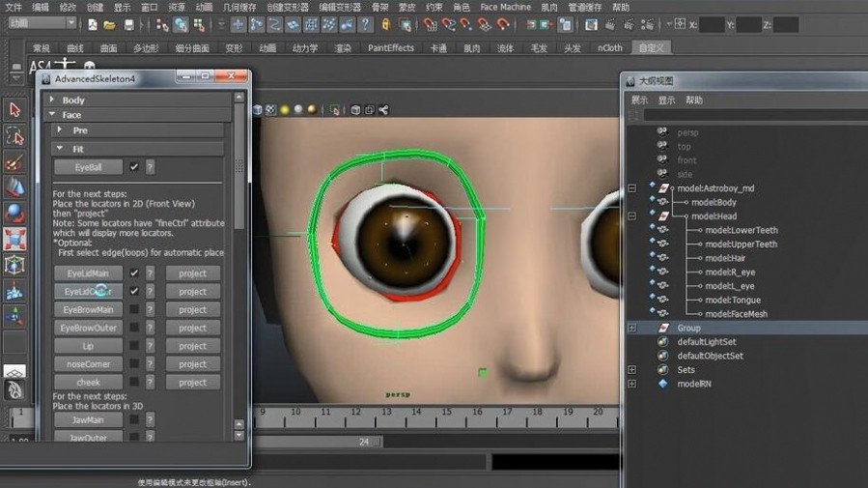The image size is (868, 488).
Task: Open scene folder icon in status line
Action: pyautogui.click(x=110, y=24)
